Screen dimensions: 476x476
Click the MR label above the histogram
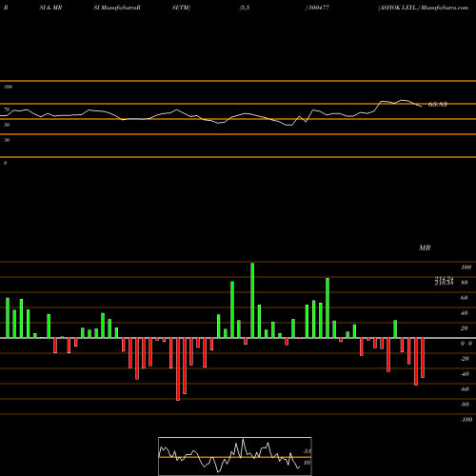click(425, 248)
